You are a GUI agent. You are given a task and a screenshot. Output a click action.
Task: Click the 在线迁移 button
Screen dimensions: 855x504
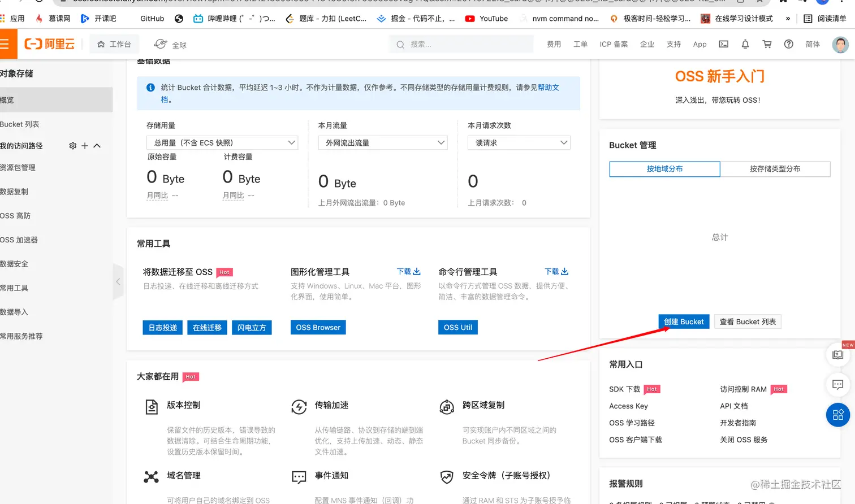207,328
